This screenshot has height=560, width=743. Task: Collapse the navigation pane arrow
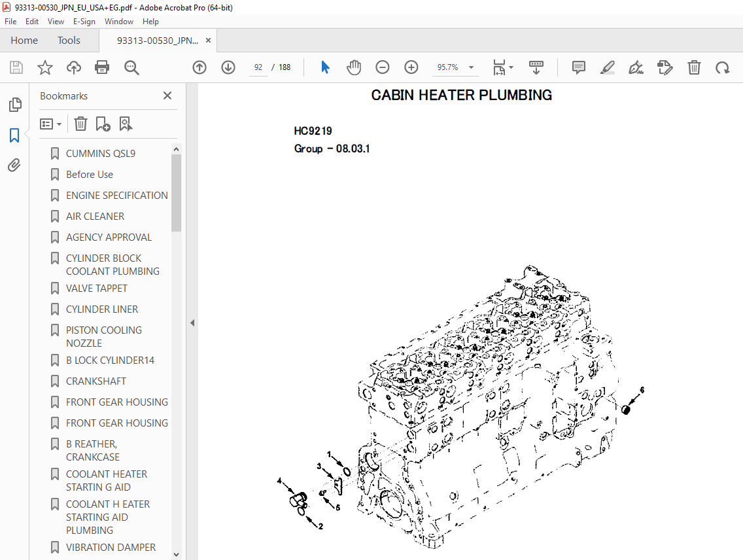pos(192,323)
